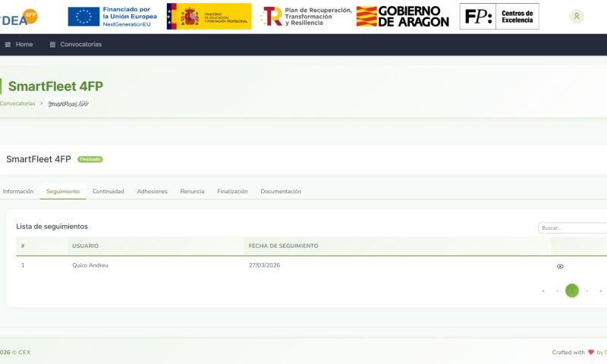Go to previous page of pagination
This screenshot has height=364, width=607.
click(x=558, y=291)
